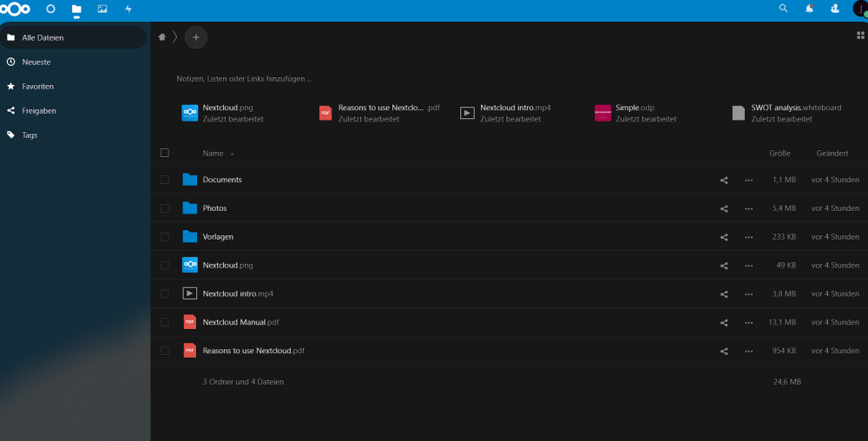
Task: Open the Activity lightning bolt icon
Action: tap(128, 9)
